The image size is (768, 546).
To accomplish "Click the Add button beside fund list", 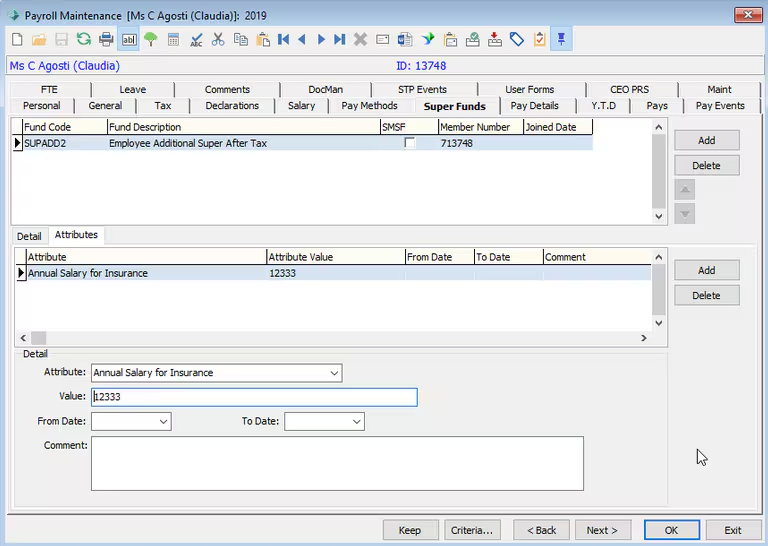I will [x=706, y=140].
